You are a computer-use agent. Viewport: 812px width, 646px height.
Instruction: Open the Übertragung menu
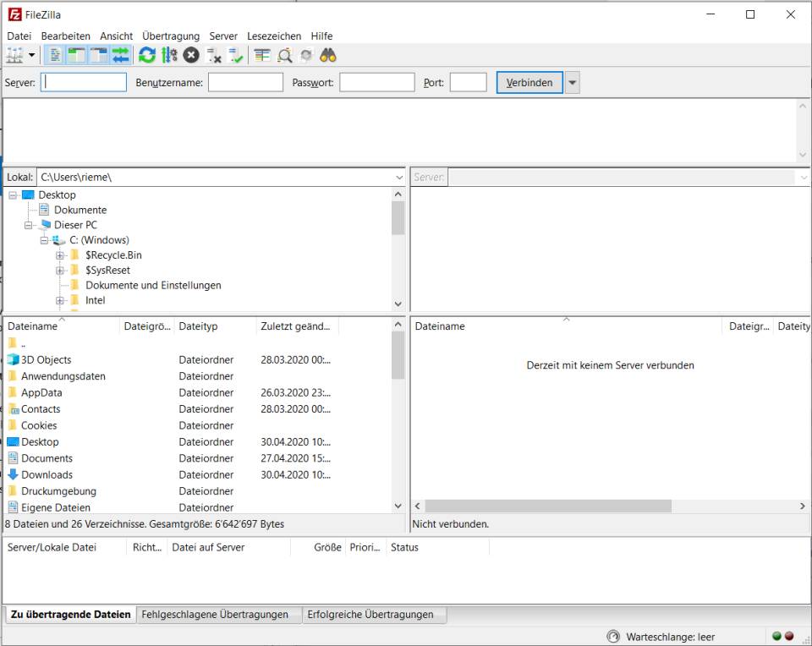click(x=171, y=36)
